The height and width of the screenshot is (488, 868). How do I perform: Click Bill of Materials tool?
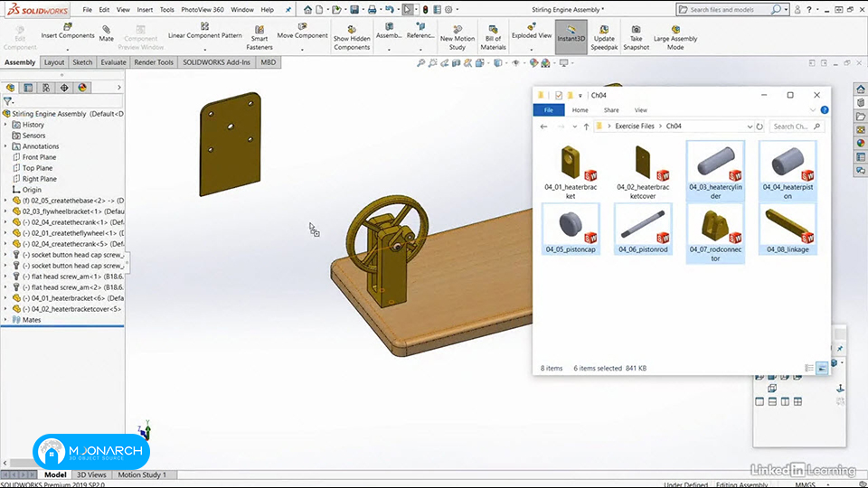[x=493, y=38]
